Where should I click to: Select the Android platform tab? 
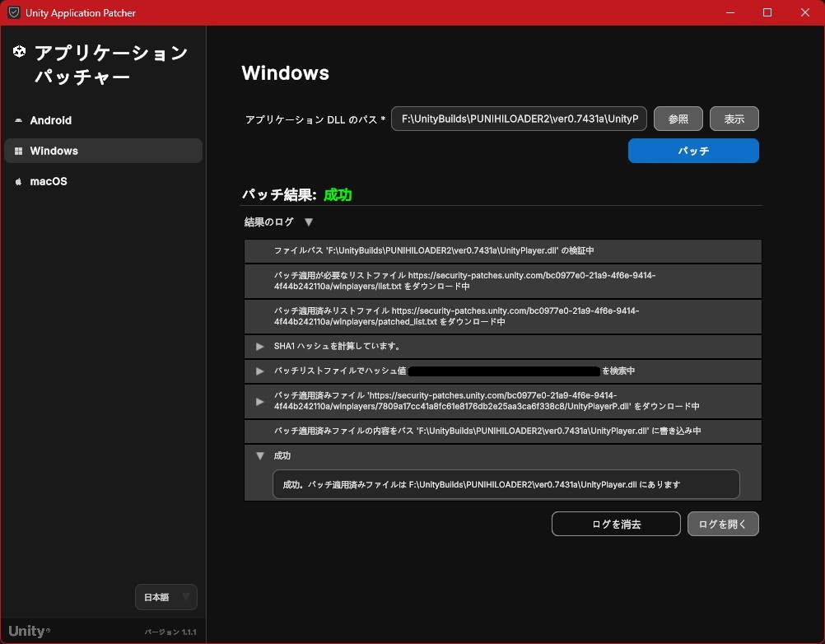click(103, 120)
